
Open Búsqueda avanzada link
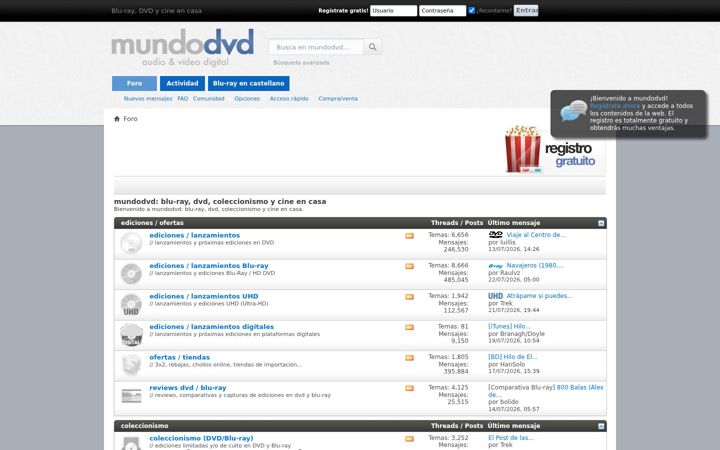(301, 62)
